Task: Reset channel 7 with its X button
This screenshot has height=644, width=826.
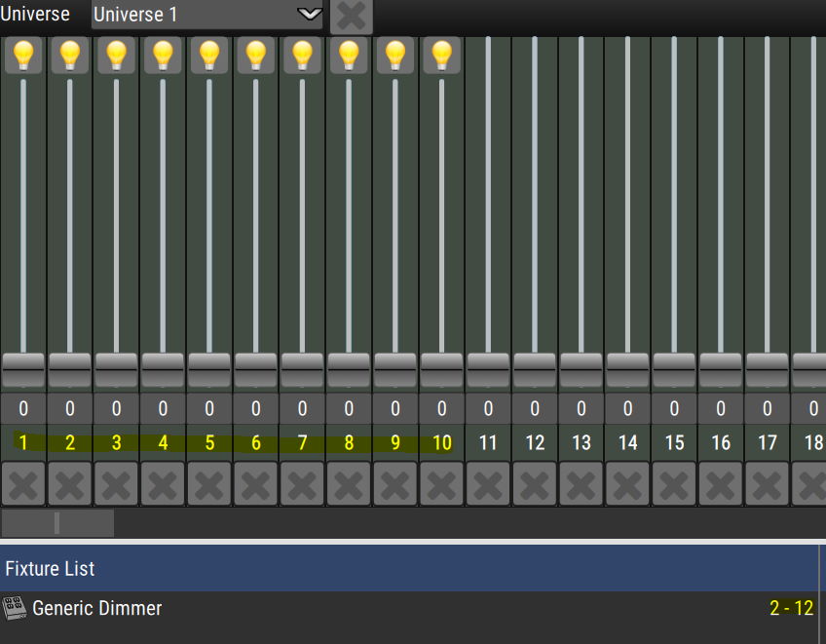Action: tap(302, 484)
